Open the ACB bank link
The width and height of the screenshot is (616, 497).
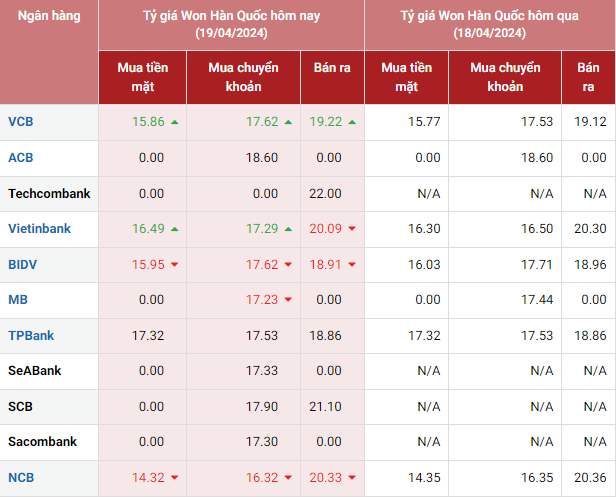20,158
